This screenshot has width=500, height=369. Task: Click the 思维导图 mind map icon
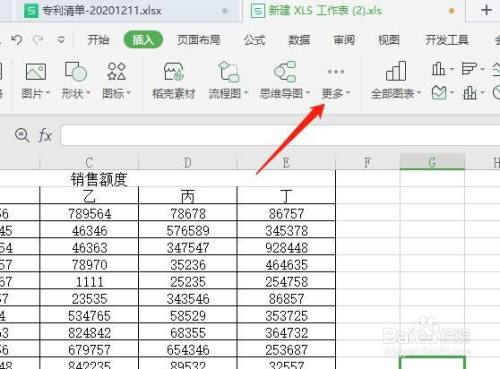285,71
